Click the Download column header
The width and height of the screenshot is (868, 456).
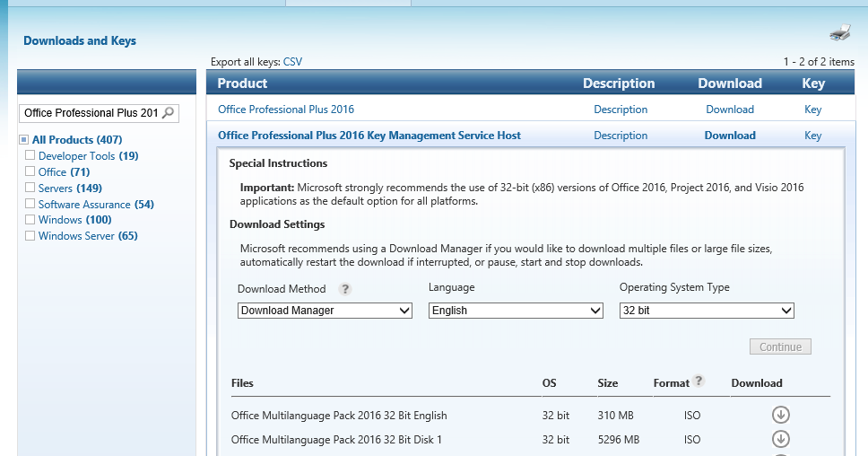tap(730, 83)
